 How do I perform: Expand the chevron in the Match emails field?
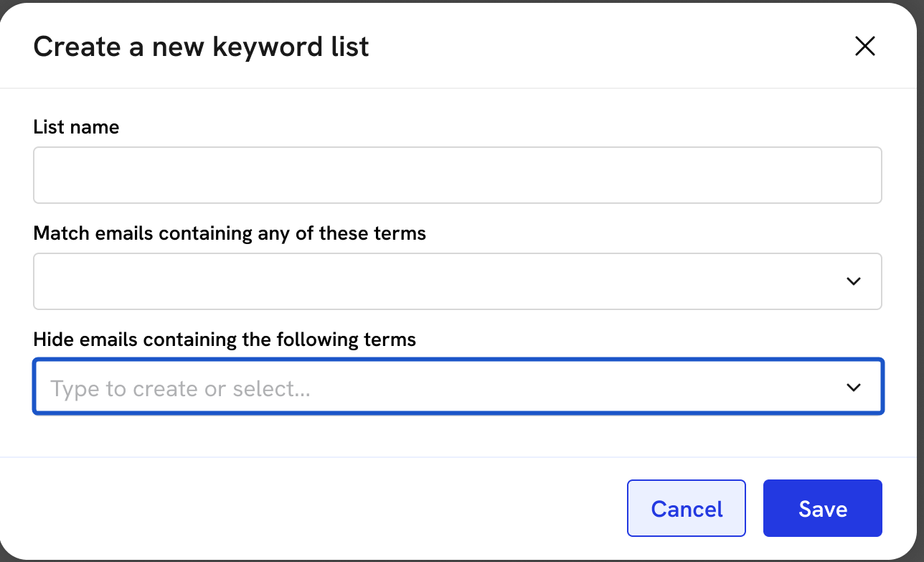pos(853,281)
